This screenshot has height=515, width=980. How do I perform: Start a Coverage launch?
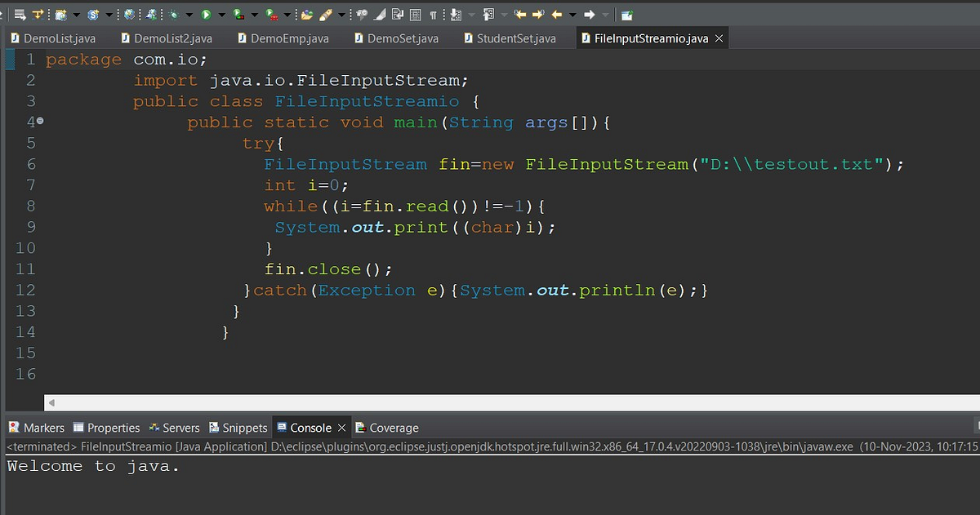(237, 14)
